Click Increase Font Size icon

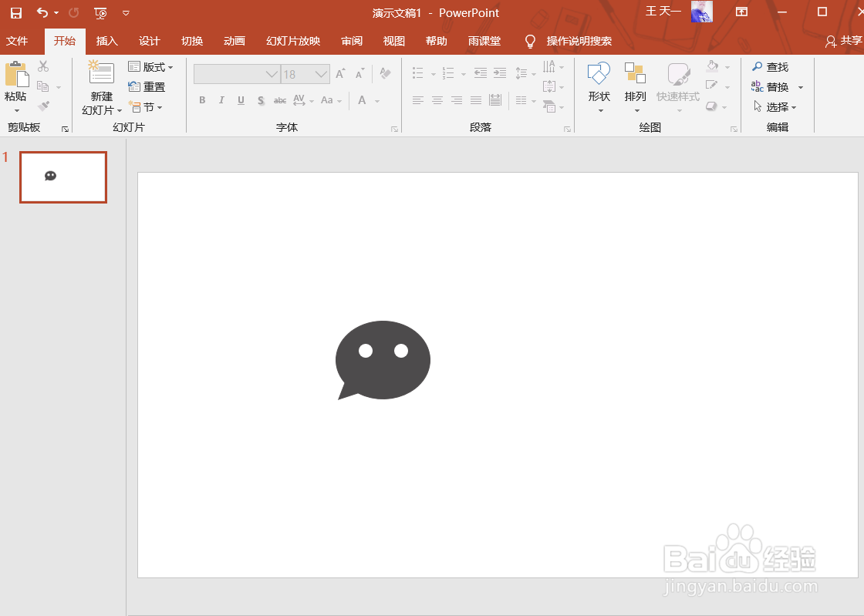(341, 73)
